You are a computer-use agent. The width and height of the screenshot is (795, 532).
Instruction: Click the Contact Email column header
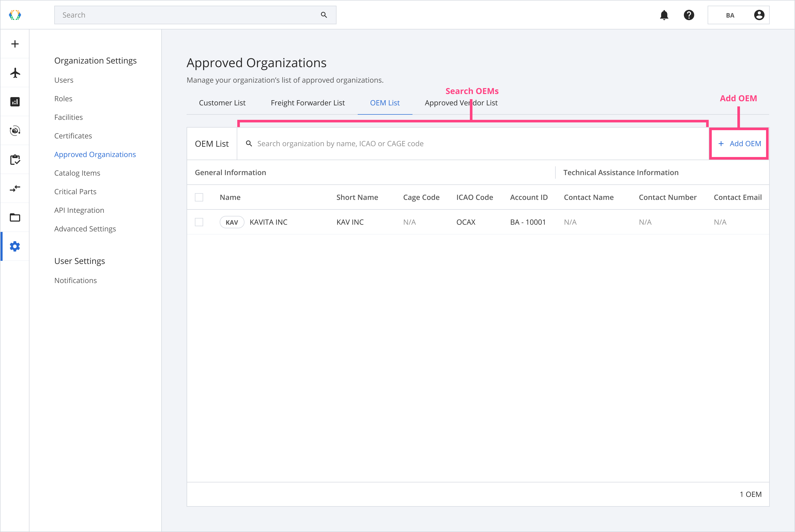pos(738,198)
